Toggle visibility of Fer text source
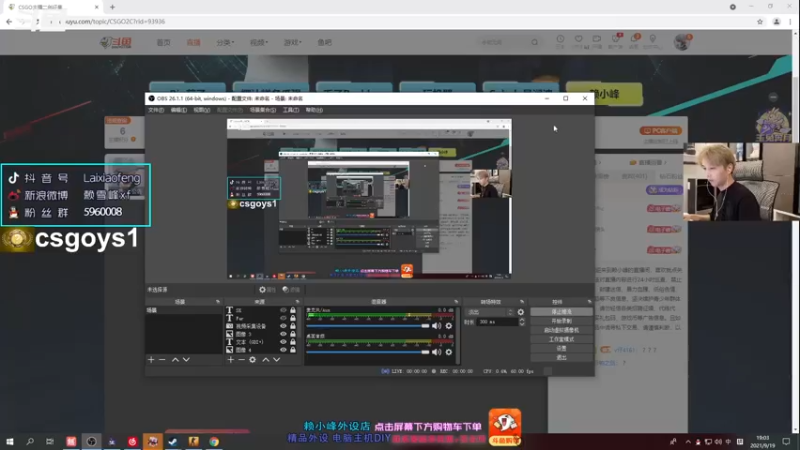 (283, 318)
